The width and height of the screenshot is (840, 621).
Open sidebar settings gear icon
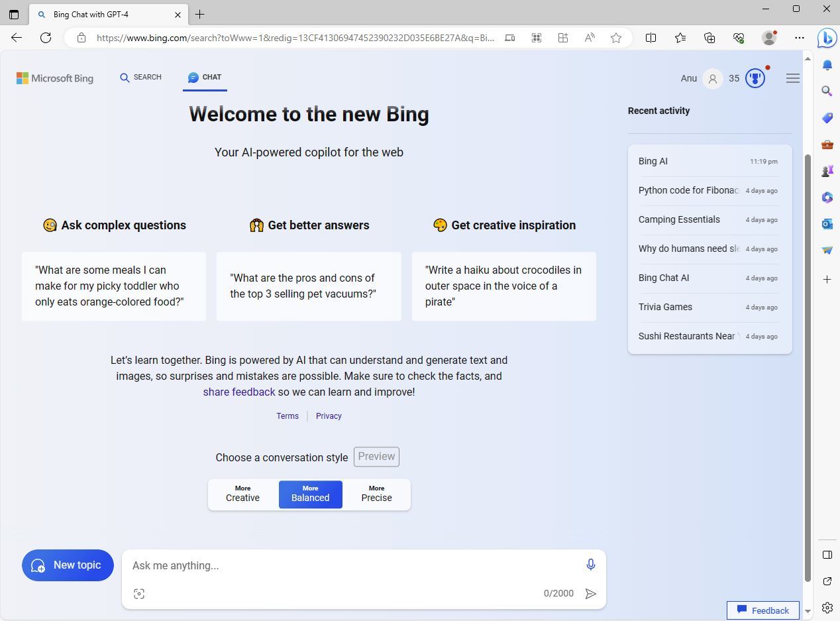pyautogui.click(x=827, y=608)
